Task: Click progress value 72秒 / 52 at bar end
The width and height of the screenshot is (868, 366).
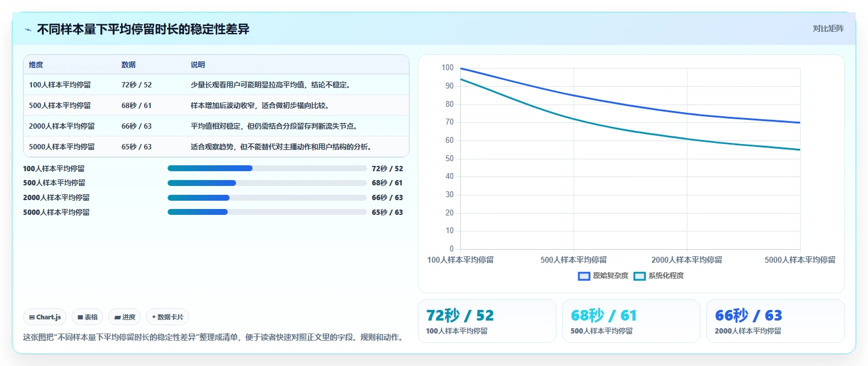Action: [388, 168]
